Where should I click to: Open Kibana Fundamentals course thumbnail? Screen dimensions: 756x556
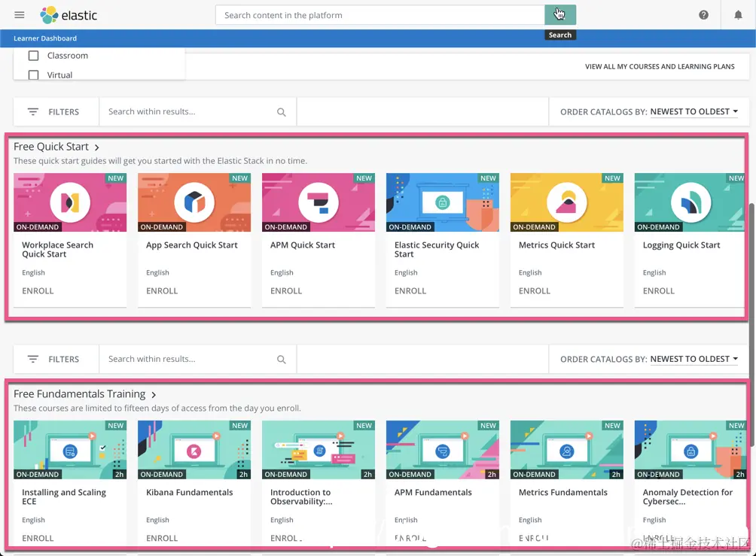(194, 449)
